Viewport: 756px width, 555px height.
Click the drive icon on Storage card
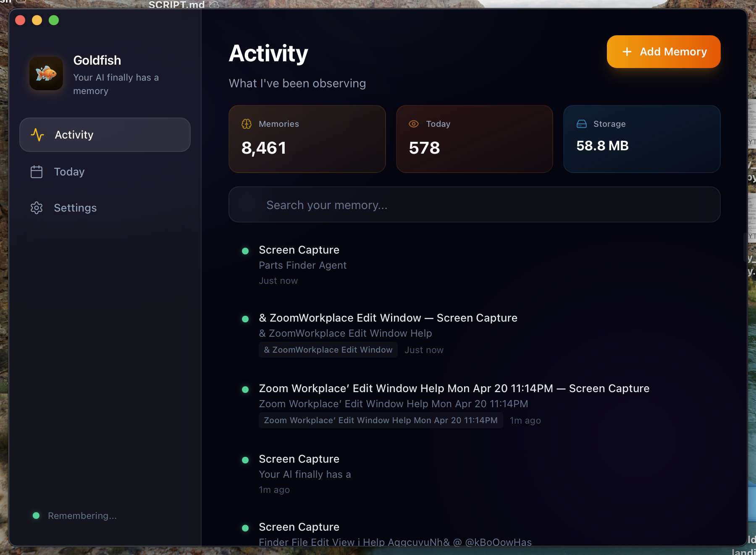(x=582, y=124)
